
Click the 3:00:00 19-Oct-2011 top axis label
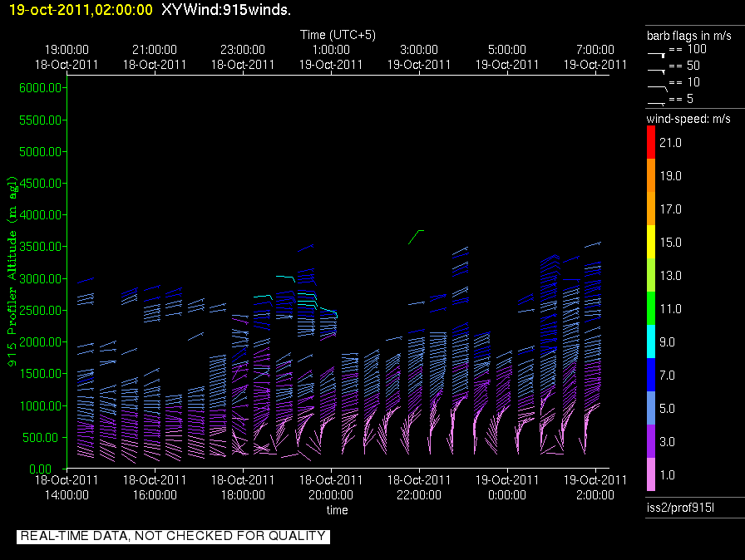click(418, 57)
